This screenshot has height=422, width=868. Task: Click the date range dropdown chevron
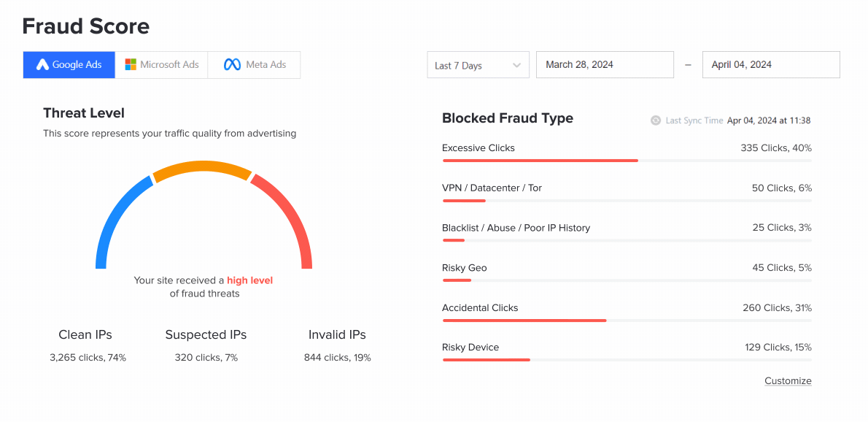516,65
